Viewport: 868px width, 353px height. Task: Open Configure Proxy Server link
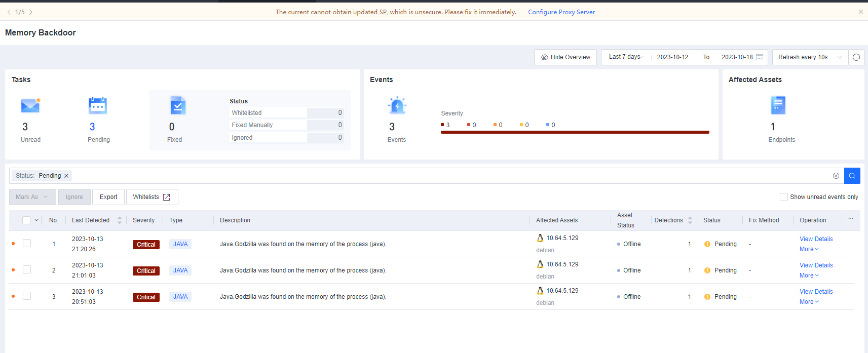pos(561,12)
